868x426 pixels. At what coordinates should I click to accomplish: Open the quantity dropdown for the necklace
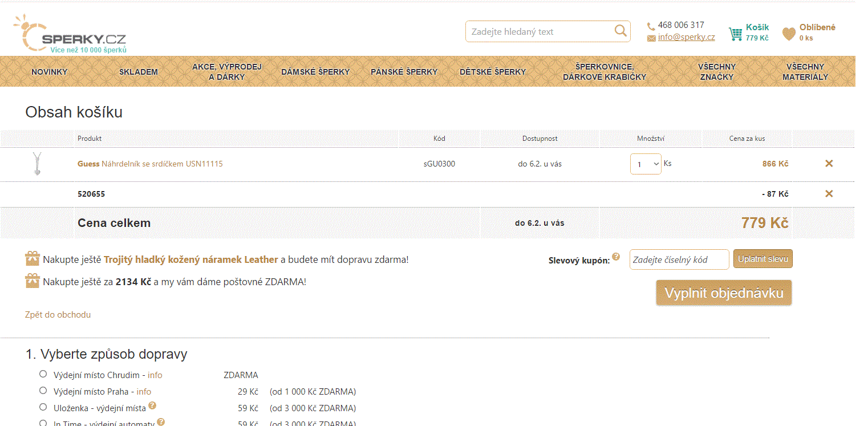click(x=646, y=164)
